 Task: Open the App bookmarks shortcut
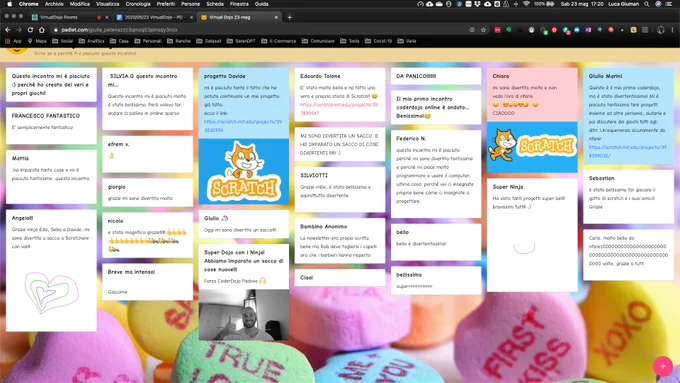click(13, 41)
